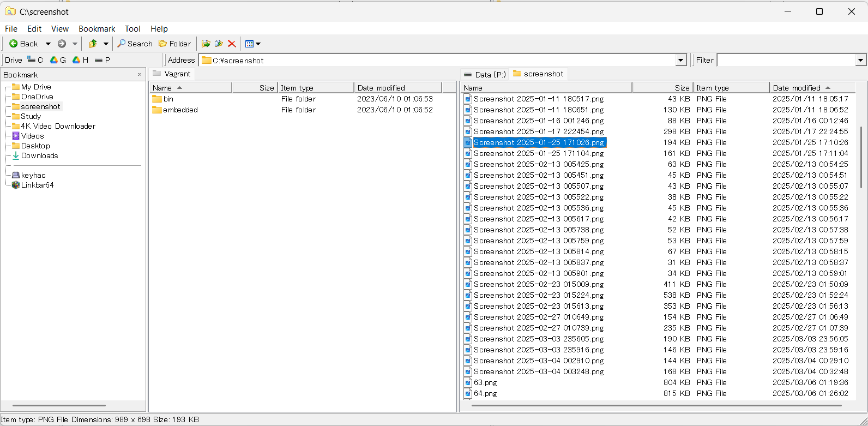Go up one folder level
868x426 pixels.
click(x=93, y=44)
